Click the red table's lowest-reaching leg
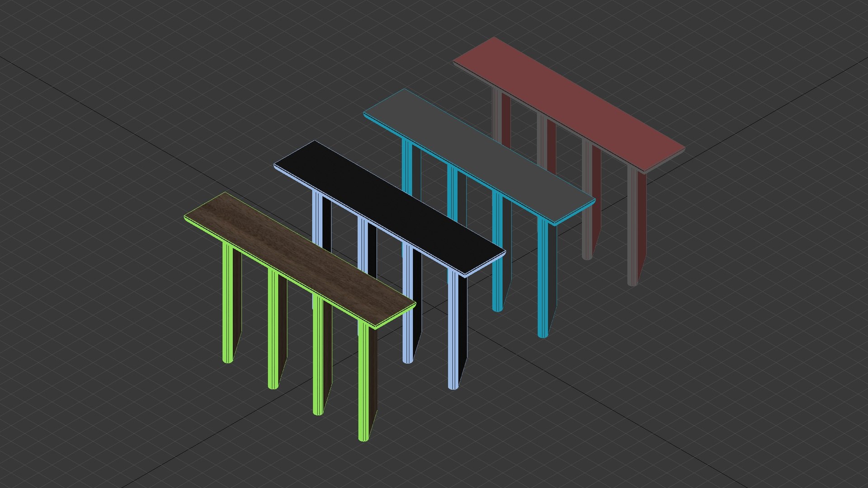The width and height of the screenshot is (868, 488). click(636, 227)
